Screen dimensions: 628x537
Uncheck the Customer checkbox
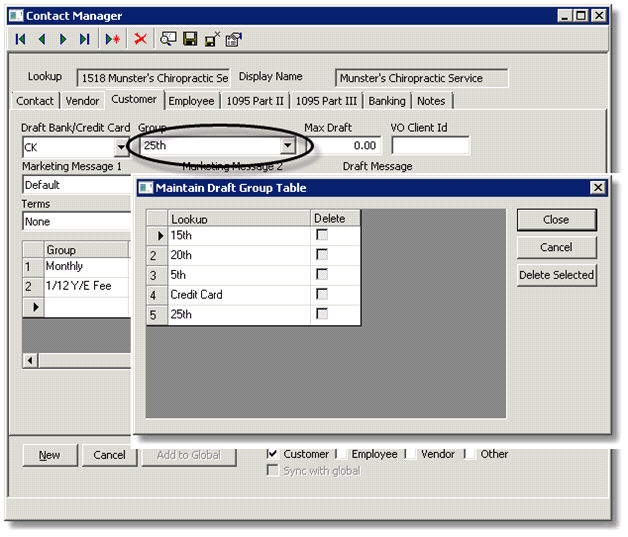[x=272, y=454]
